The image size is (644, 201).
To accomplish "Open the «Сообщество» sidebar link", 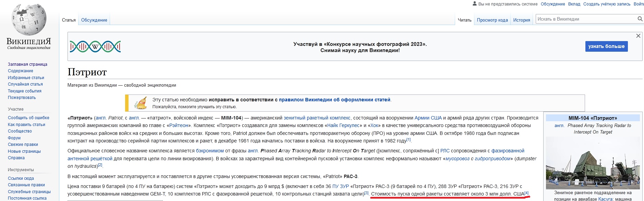I will click(20, 131).
